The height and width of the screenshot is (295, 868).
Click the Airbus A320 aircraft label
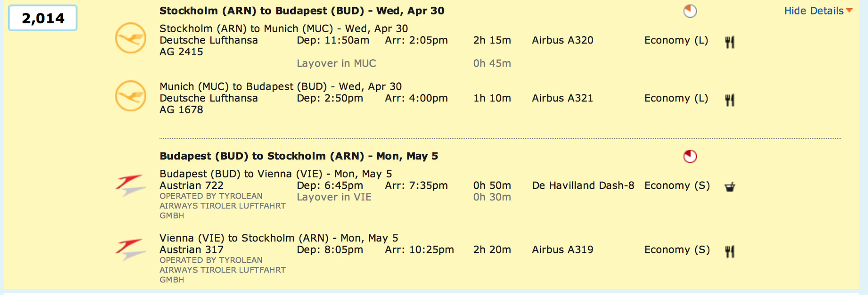[x=562, y=40]
